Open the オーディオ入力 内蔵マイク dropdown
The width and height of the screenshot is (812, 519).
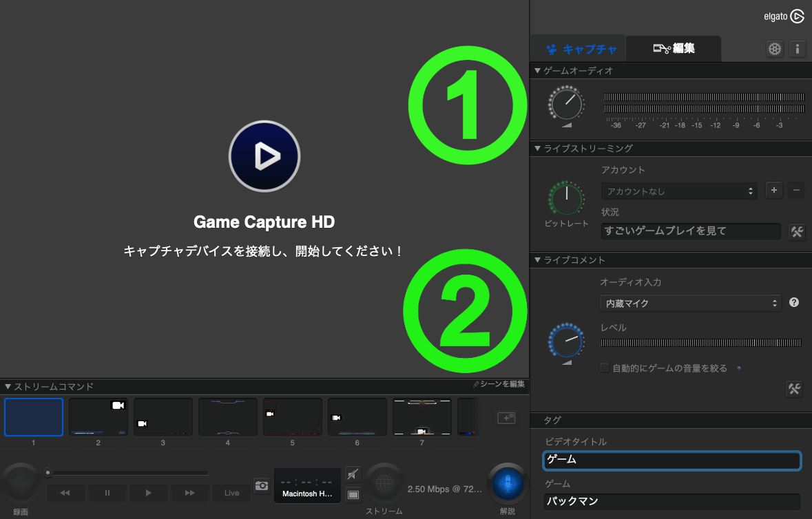point(690,303)
